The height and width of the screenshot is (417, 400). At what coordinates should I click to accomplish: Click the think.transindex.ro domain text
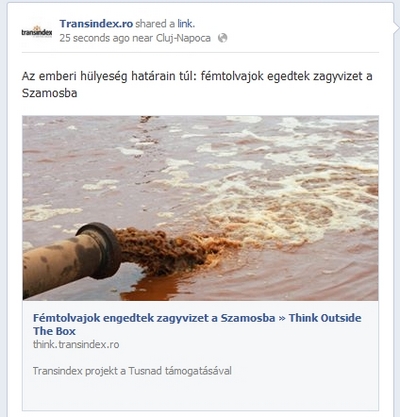(x=76, y=344)
